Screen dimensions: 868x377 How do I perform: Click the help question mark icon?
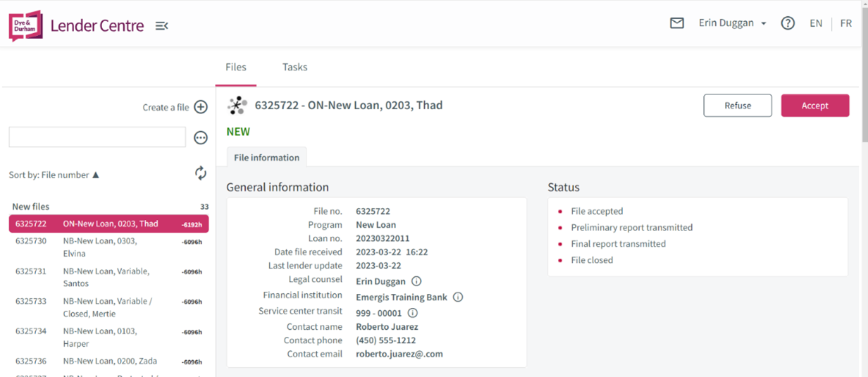coord(788,23)
